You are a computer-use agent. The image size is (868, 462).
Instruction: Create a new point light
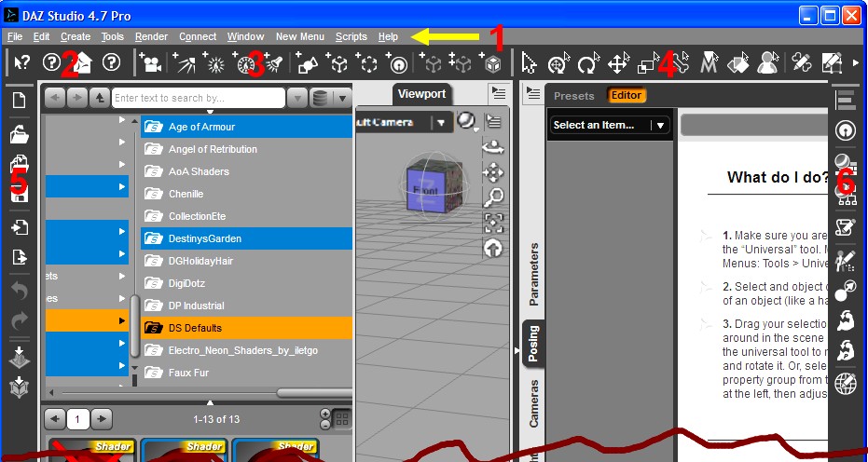tap(214, 63)
